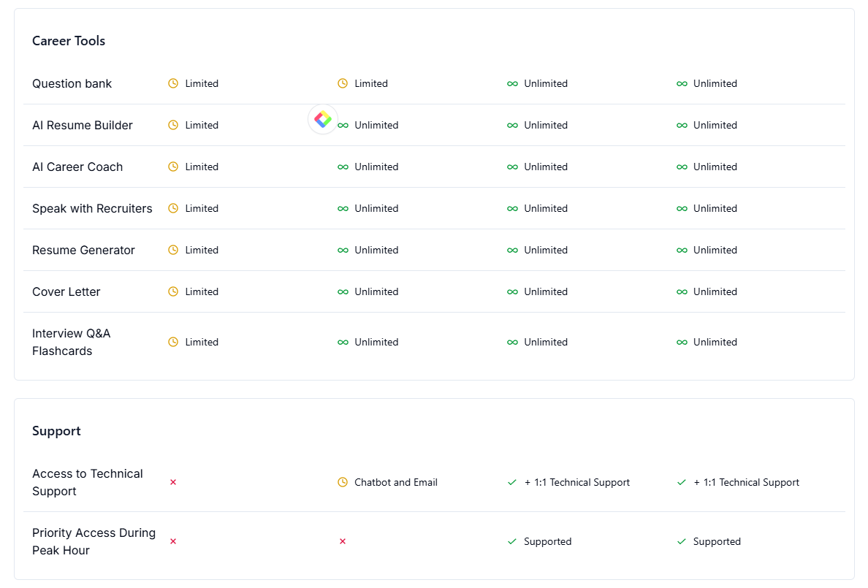Select the Chatbot and Email support text
Viewport: 868px width, 588px height.
tap(396, 482)
